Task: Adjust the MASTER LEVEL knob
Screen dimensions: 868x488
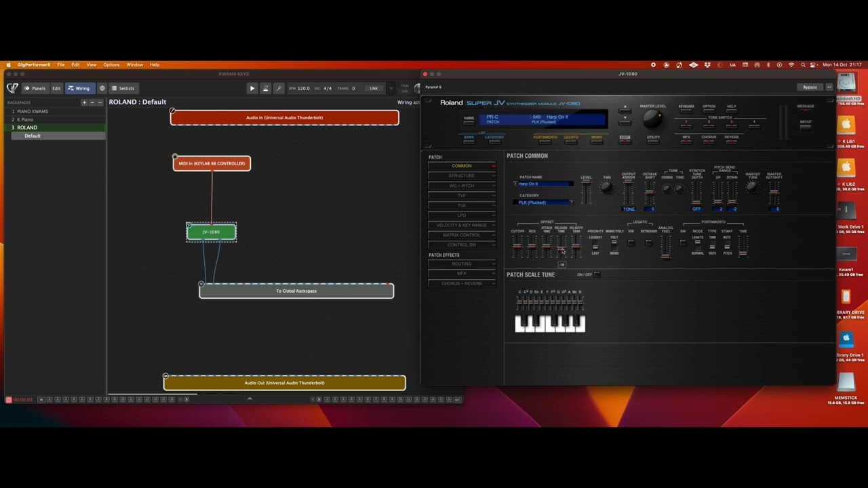Action: point(652,120)
